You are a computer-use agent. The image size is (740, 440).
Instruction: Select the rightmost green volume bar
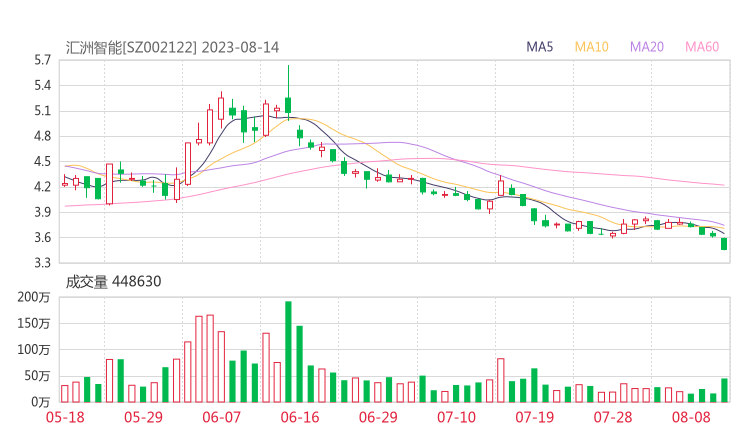point(724,390)
